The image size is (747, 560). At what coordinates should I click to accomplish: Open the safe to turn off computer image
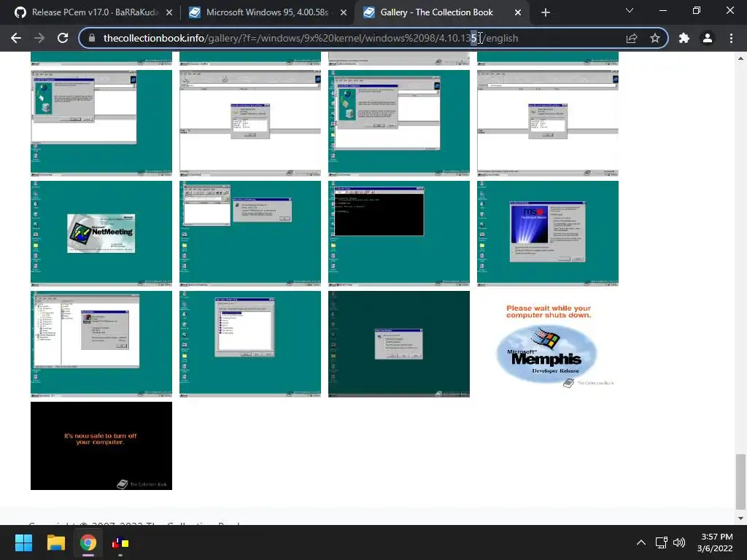[101, 446]
